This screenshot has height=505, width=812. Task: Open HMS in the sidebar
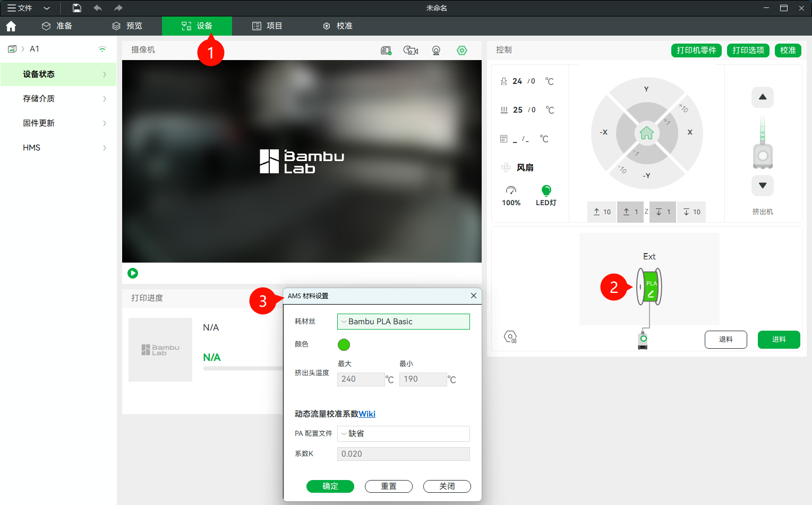(58, 148)
